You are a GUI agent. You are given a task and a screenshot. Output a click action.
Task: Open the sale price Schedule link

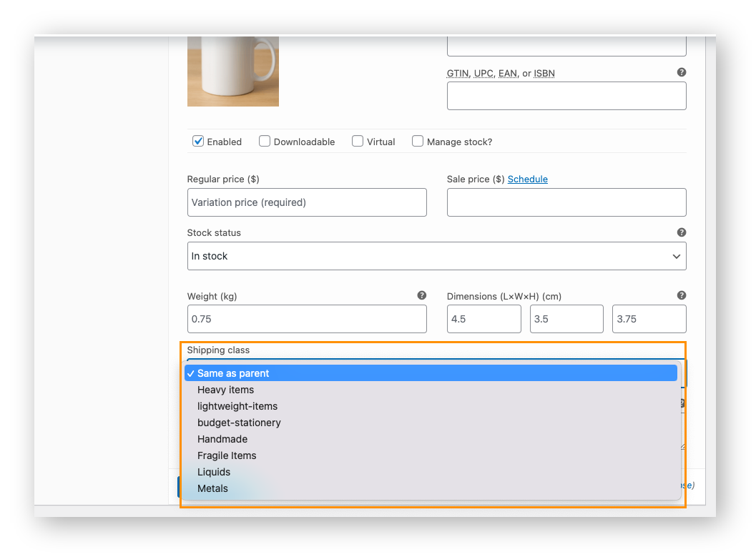(527, 179)
